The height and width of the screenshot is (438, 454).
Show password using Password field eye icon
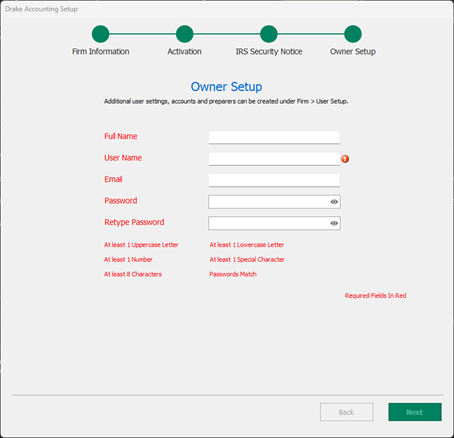click(x=334, y=202)
